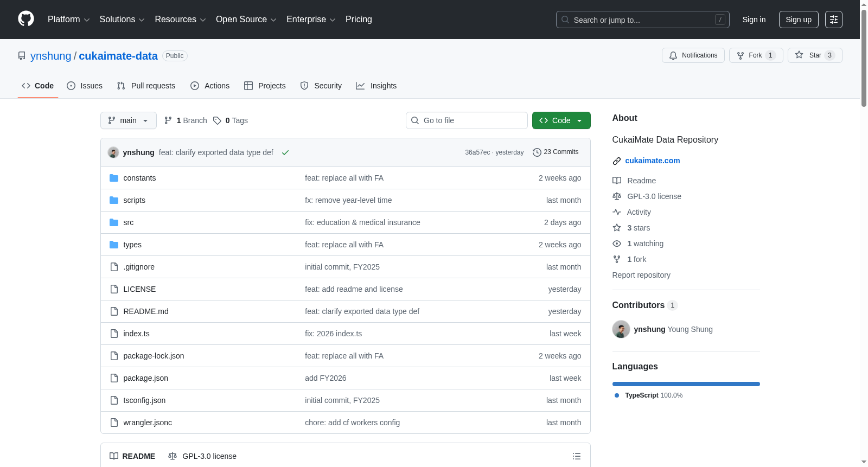Click the constants folder icon
Viewport: 868px width, 467px height.
114,178
